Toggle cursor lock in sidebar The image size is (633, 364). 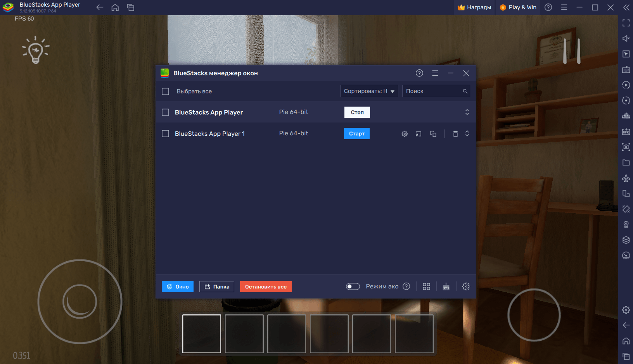(626, 54)
